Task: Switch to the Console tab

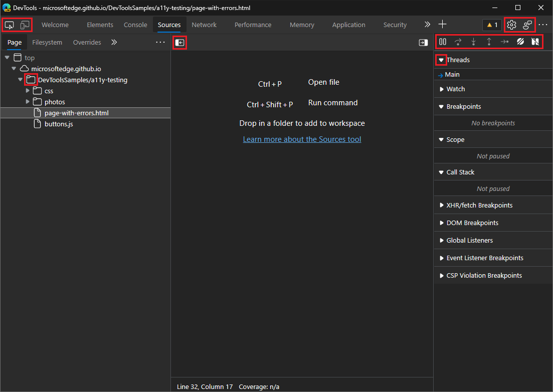Action: coord(135,24)
